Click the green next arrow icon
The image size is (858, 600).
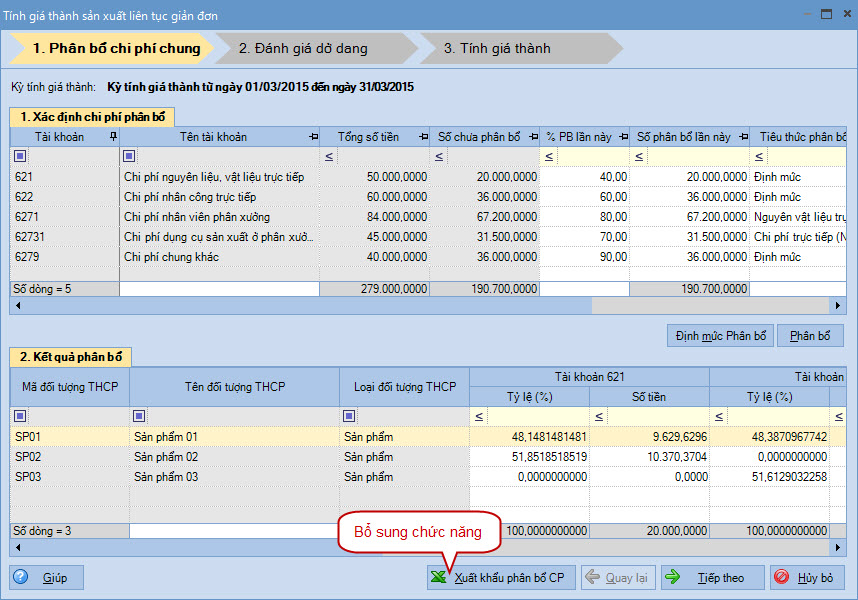pos(673,576)
